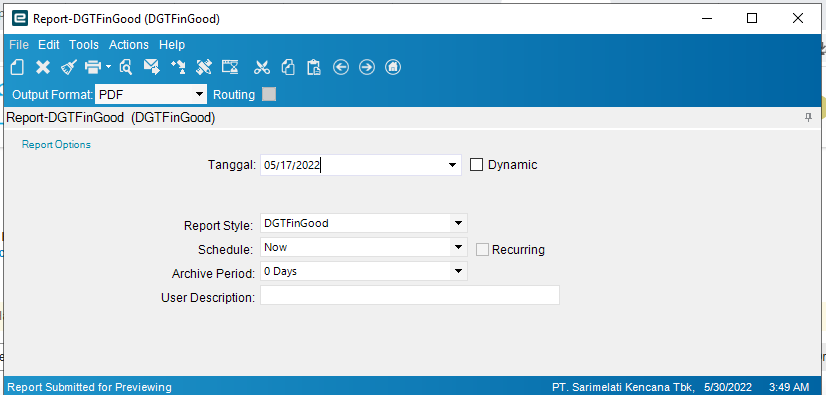Clear the form with the broom icon
826x395 pixels.
click(x=68, y=67)
